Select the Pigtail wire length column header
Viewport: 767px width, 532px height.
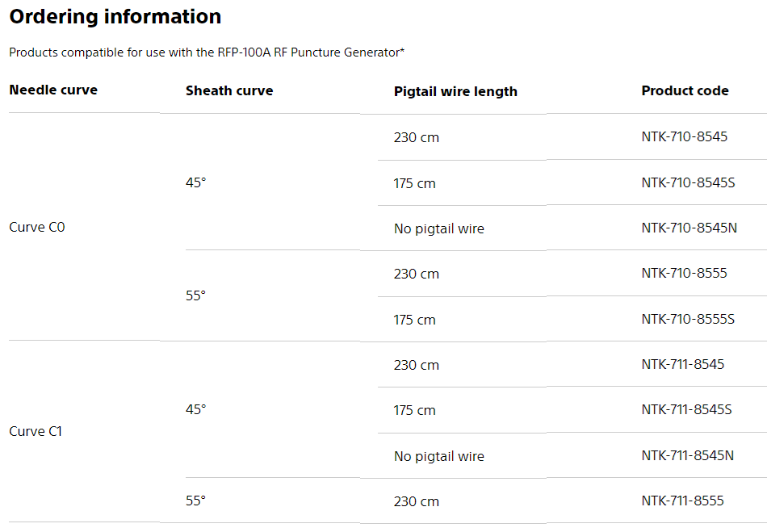[x=455, y=91]
